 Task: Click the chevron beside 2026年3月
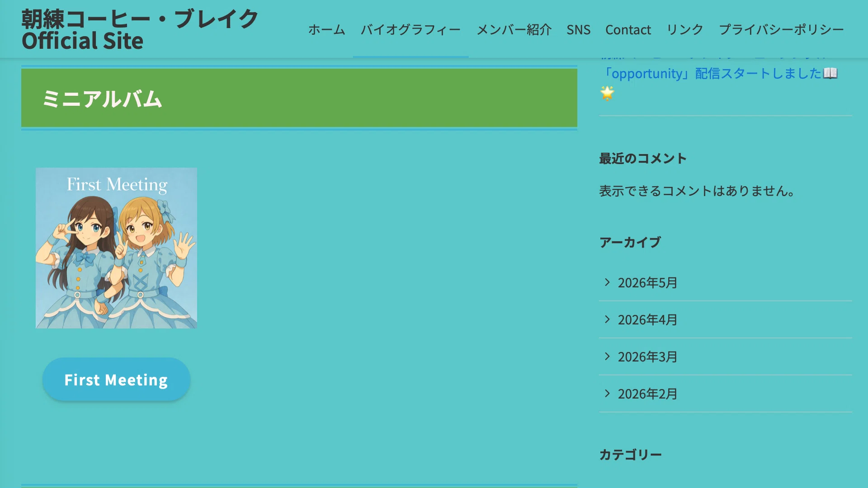click(607, 357)
